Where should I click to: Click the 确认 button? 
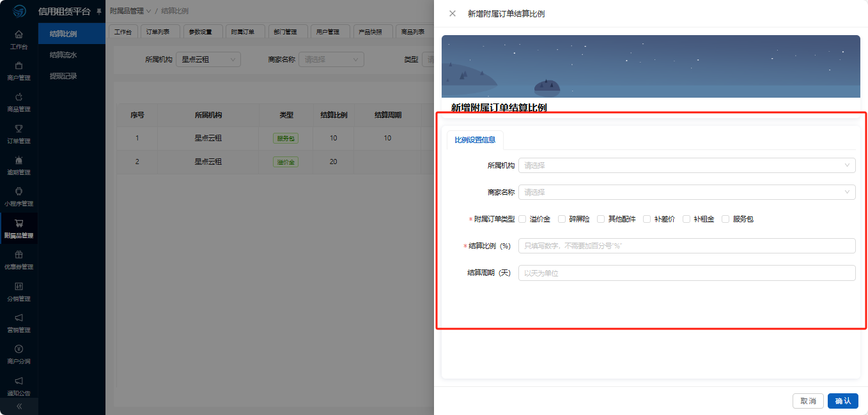tap(842, 401)
